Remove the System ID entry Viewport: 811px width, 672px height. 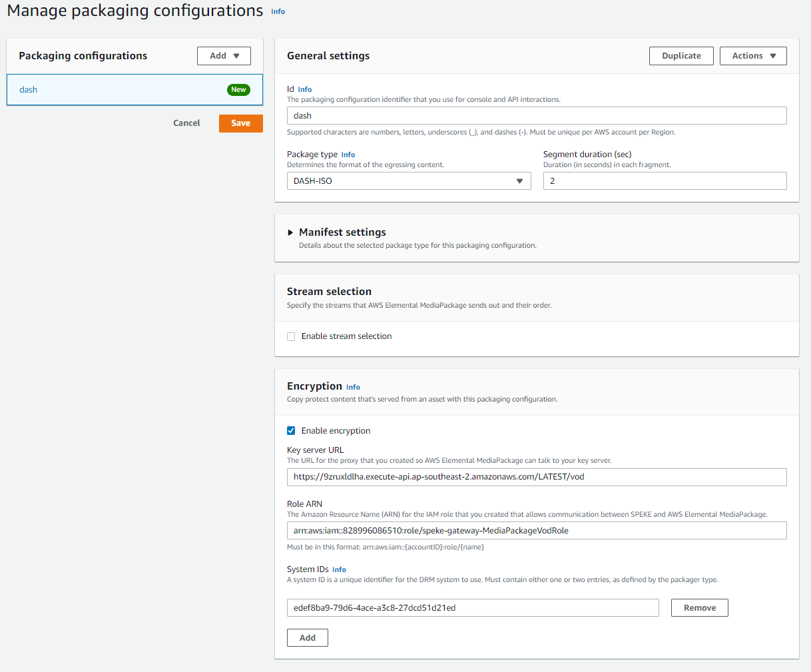point(699,607)
